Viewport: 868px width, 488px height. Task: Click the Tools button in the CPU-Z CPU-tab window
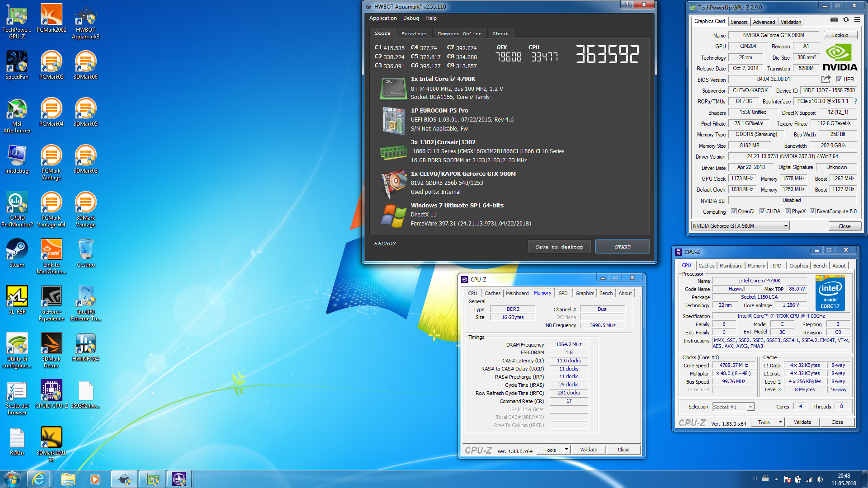pyautogui.click(x=764, y=422)
